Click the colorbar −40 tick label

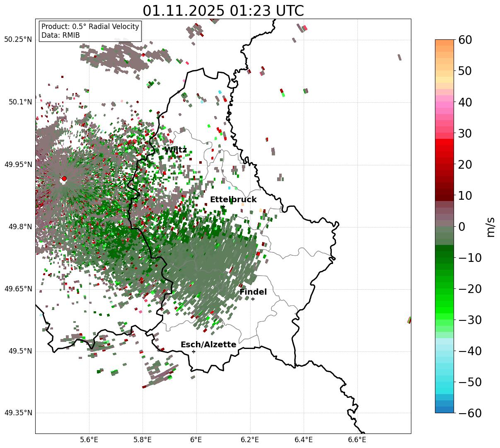tap(470, 351)
